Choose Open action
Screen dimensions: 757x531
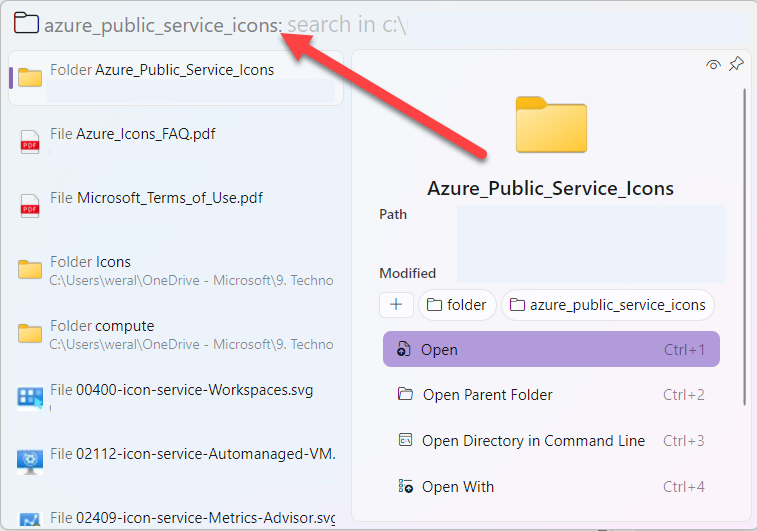point(551,349)
